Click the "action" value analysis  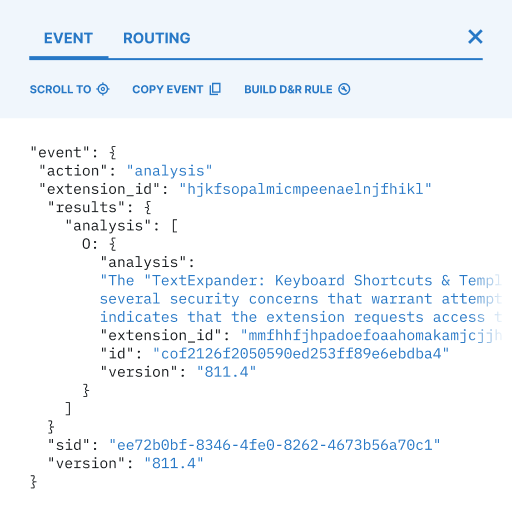coord(169,171)
